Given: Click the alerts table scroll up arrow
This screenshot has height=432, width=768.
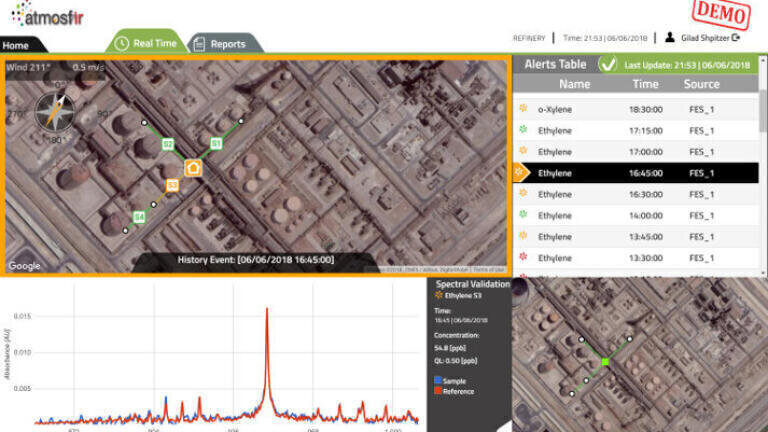Looking at the screenshot, I should (x=763, y=59).
